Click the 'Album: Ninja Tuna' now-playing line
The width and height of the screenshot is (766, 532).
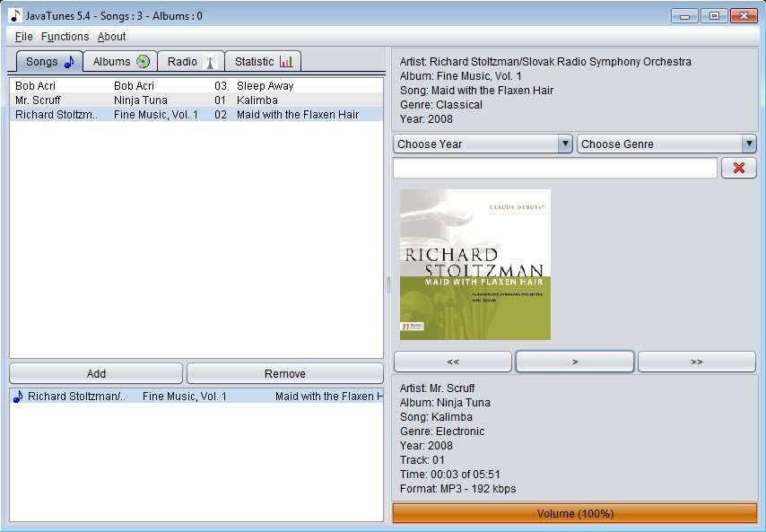pos(445,403)
